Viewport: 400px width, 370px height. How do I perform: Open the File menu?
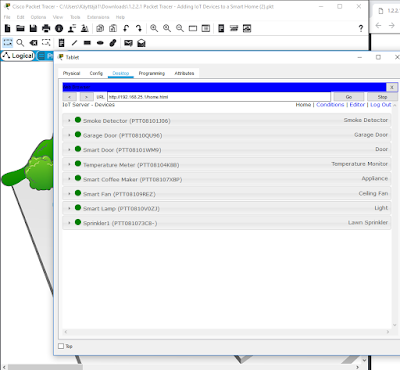(7, 17)
